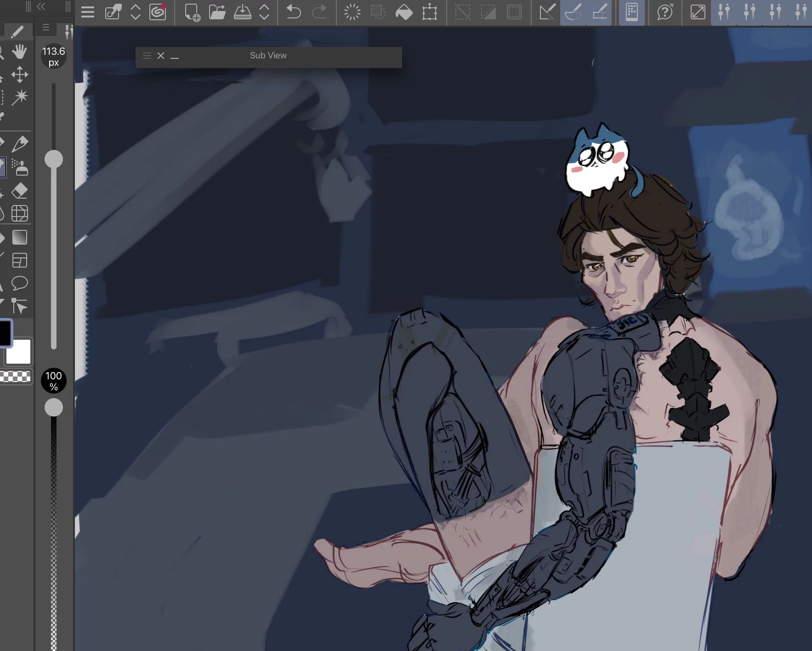
Task: Pick the black main color swatch
Action: (5, 333)
